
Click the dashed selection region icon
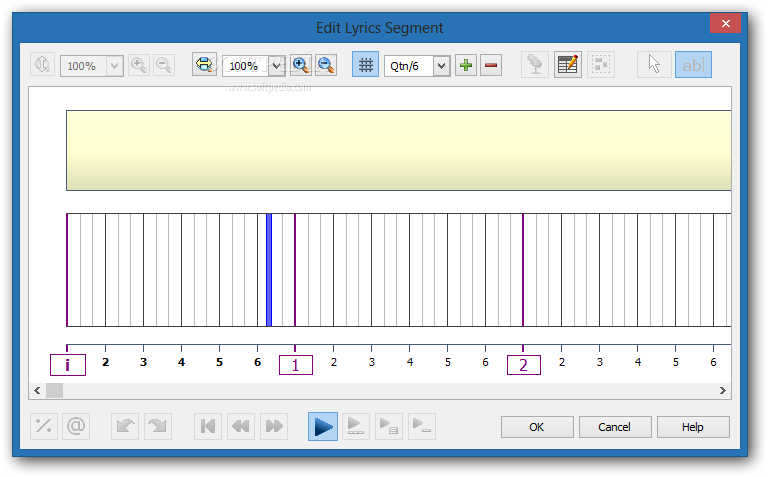coord(601,65)
